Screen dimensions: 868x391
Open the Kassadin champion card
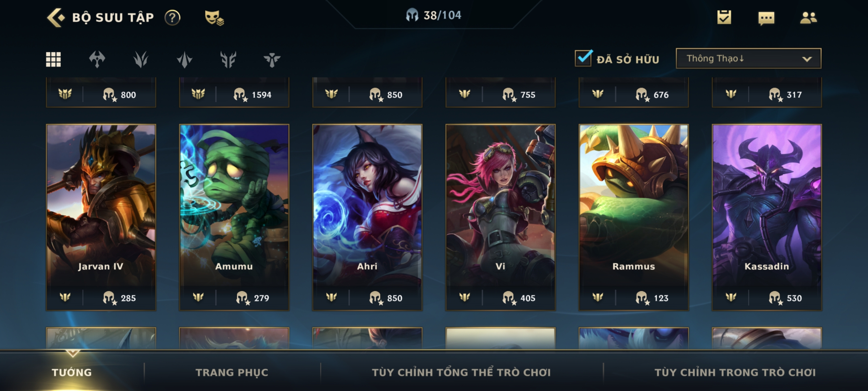point(767,217)
